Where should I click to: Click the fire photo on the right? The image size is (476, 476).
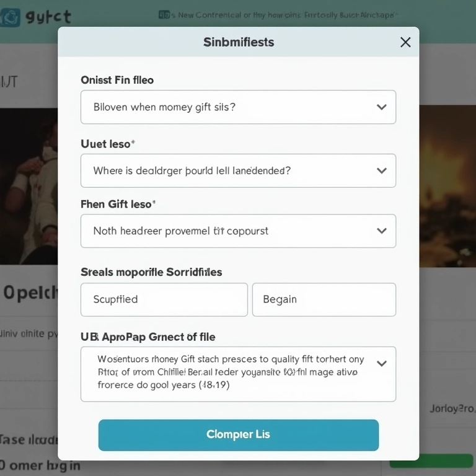click(447, 186)
